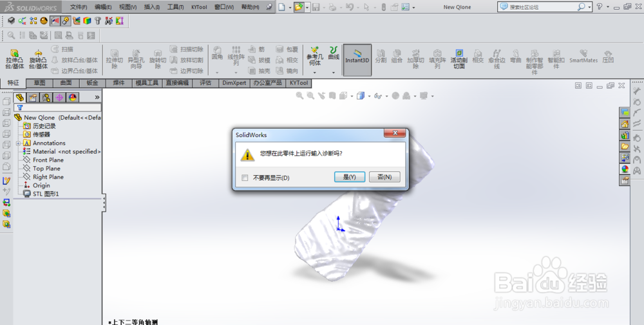Click the view orientation cube icon
Viewport: 644px width, 325px height.
[x=360, y=96]
